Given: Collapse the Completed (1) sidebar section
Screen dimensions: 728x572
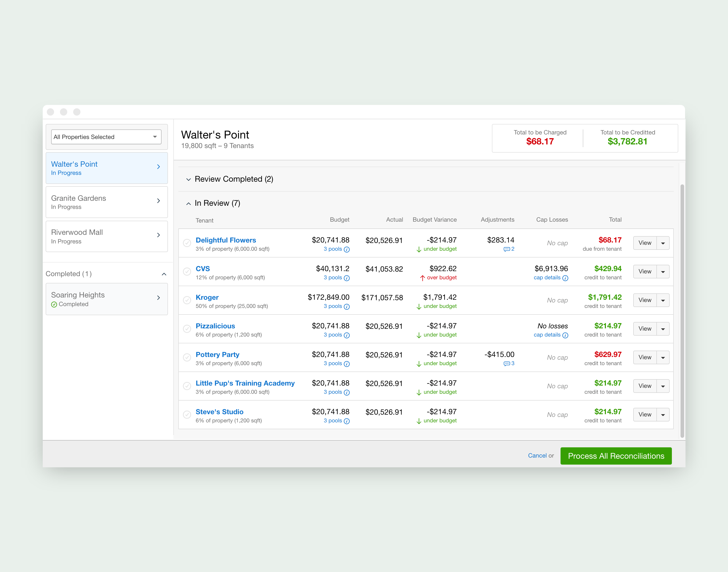Looking at the screenshot, I should 164,274.
